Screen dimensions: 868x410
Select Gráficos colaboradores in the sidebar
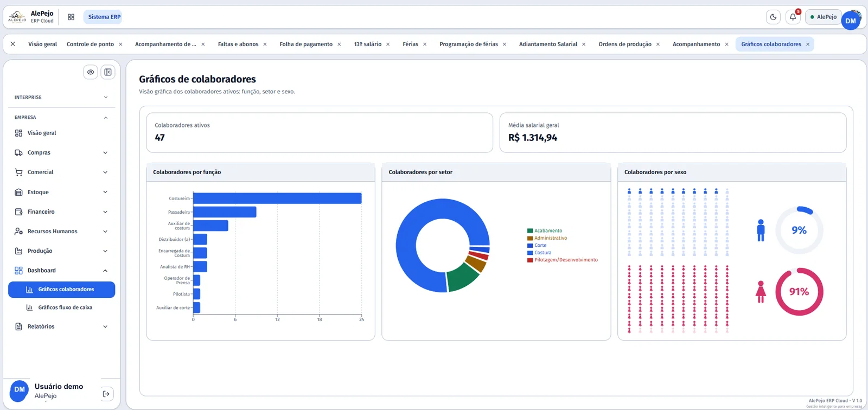62,290
